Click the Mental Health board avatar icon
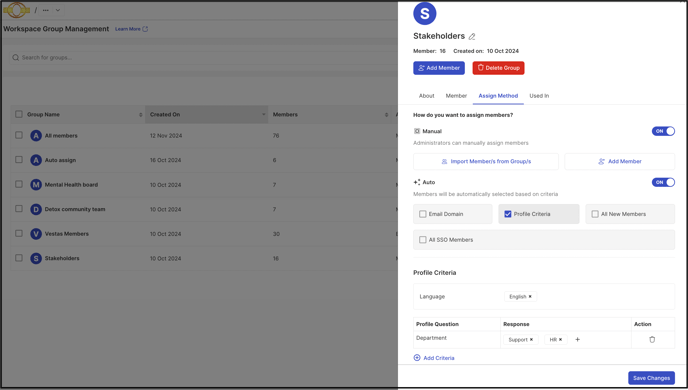This screenshot has height=390, width=688. (36, 185)
